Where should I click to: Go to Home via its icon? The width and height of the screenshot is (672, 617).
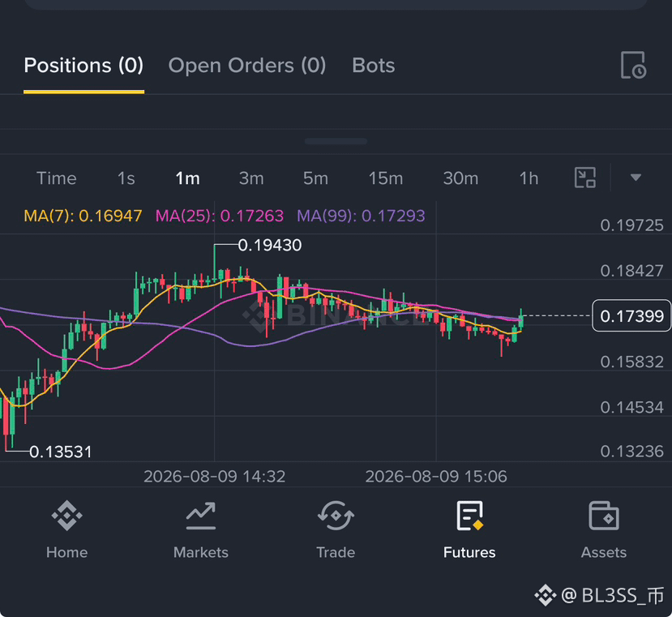(66, 516)
